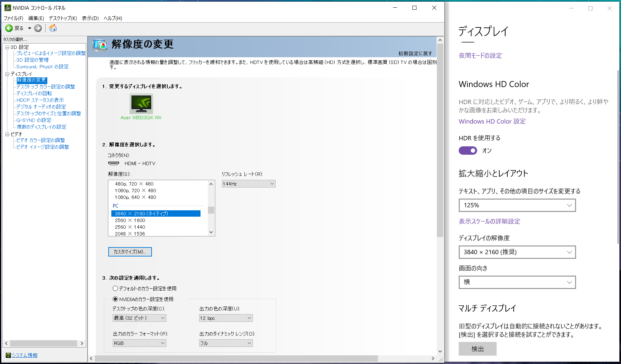Image resolution: width=621 pixels, height=364 pixels.
Task: Toggle HDR を使用する switch off
Action: point(468,151)
